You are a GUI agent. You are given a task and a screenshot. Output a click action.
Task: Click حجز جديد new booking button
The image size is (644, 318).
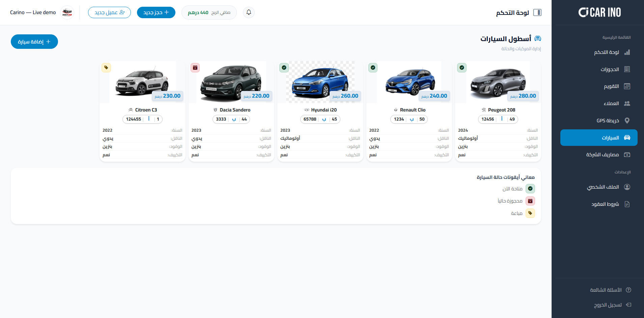click(x=156, y=12)
